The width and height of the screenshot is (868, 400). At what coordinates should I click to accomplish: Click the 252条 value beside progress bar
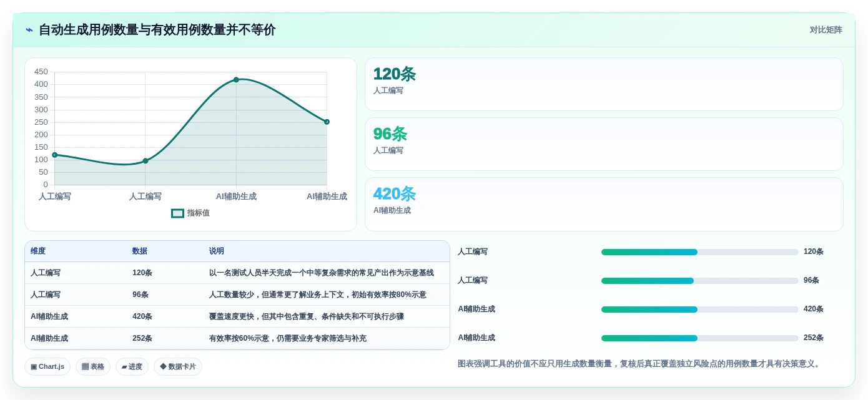(x=814, y=338)
